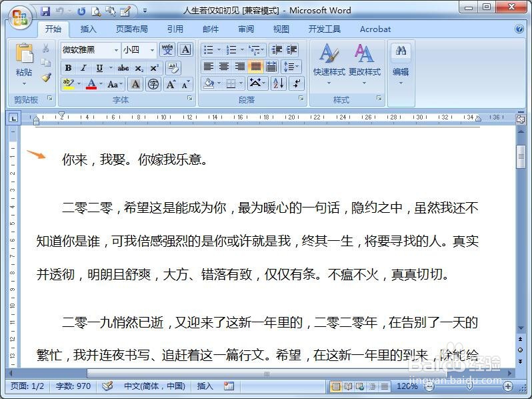Pick the red font color swatch
This screenshot has width=532, height=399.
click(91, 84)
